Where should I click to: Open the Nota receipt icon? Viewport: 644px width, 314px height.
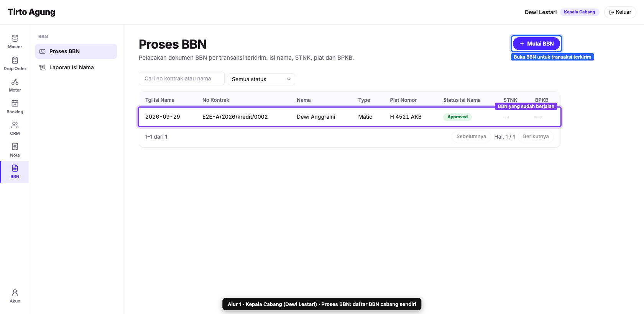pyautogui.click(x=15, y=147)
